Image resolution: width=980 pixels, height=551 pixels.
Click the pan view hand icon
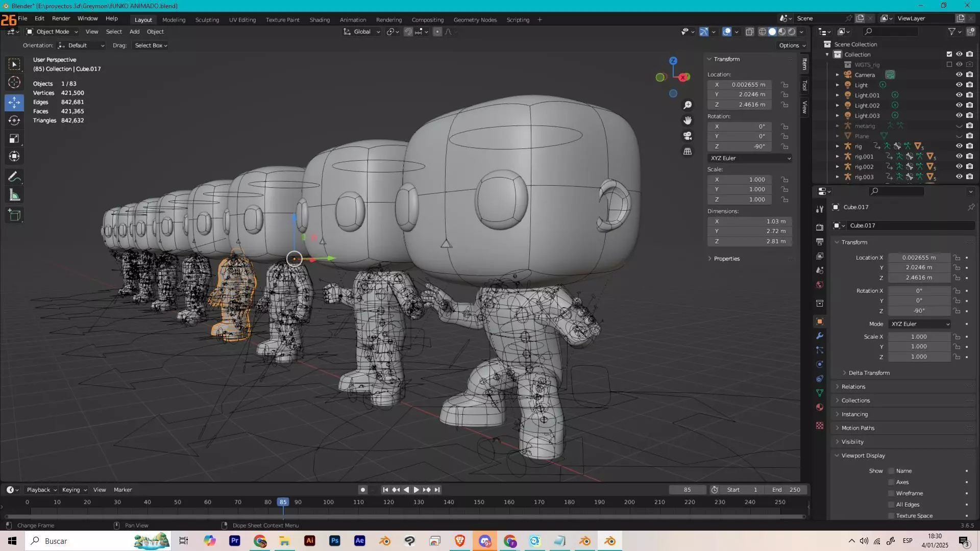click(688, 120)
